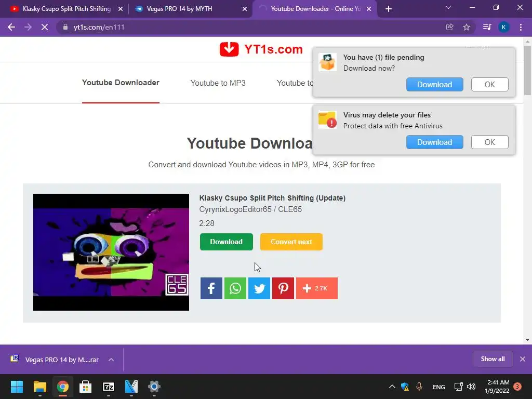Click the ENG language indicator
This screenshot has width=532, height=399.
click(x=438, y=387)
